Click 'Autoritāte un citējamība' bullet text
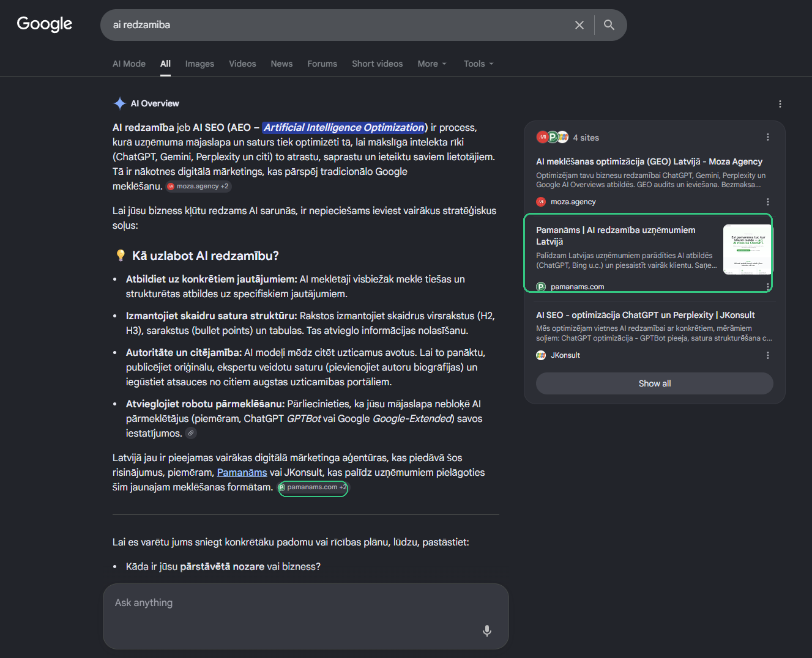Viewport: 812px width, 658px height. click(184, 353)
